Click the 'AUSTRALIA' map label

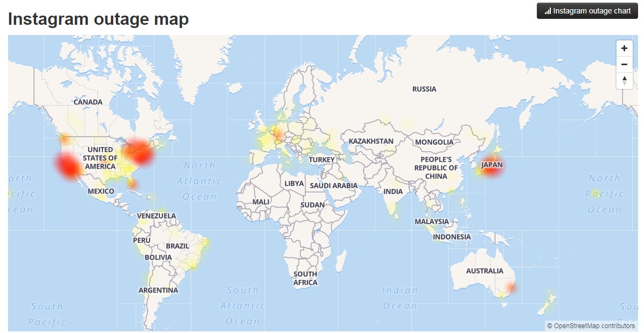(x=485, y=271)
